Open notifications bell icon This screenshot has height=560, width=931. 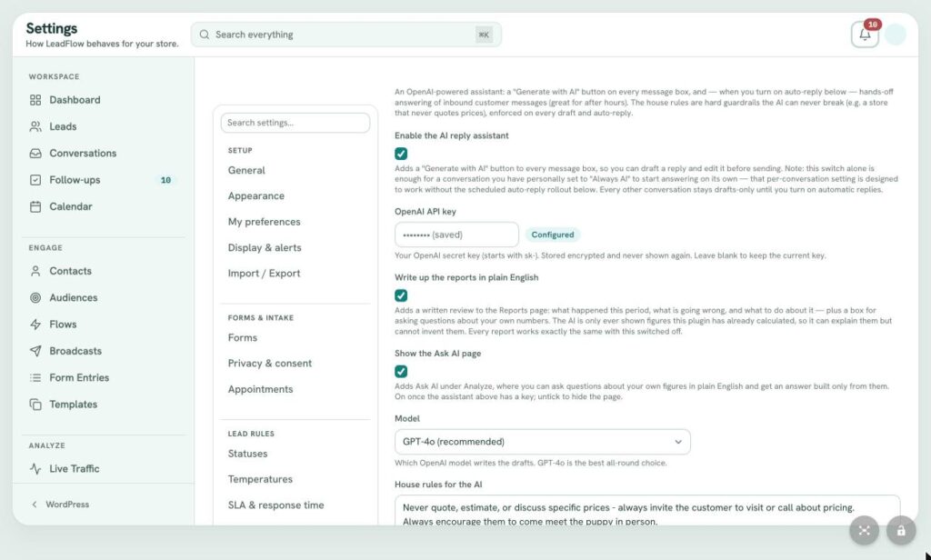pos(865,35)
